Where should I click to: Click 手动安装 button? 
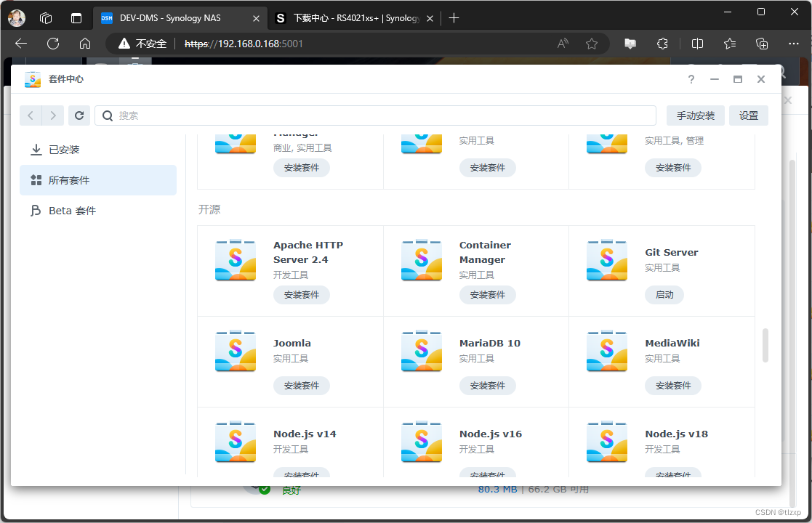click(x=696, y=115)
